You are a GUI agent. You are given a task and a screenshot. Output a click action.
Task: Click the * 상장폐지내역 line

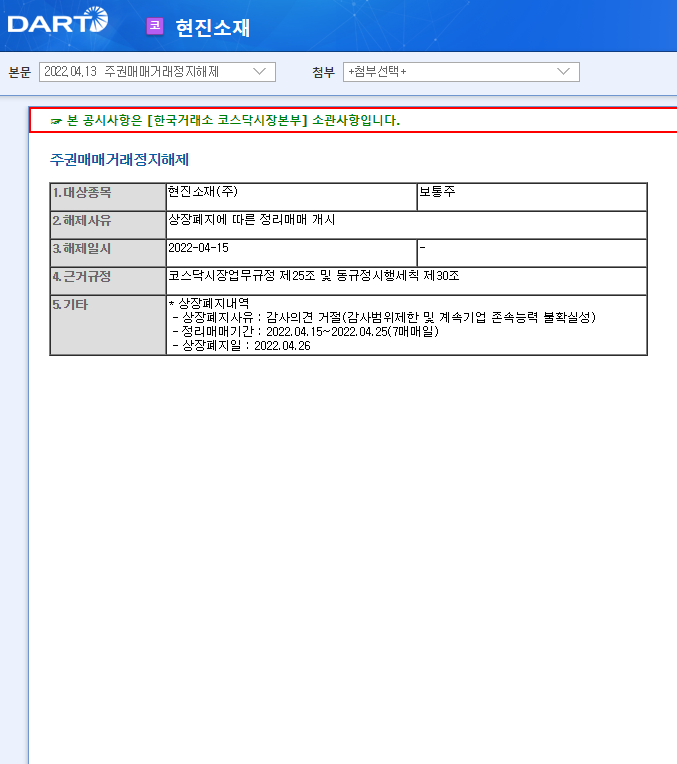[209, 304]
